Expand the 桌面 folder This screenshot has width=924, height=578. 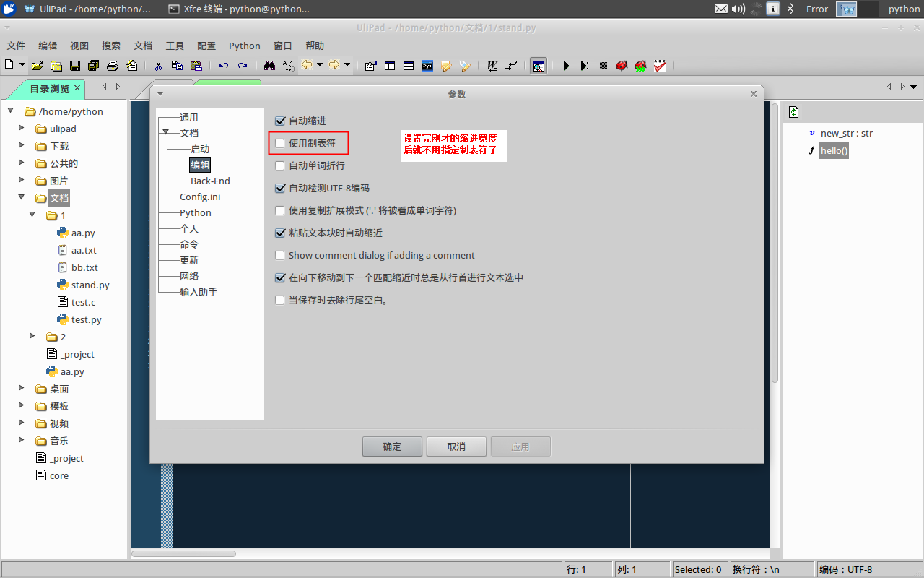tap(22, 389)
